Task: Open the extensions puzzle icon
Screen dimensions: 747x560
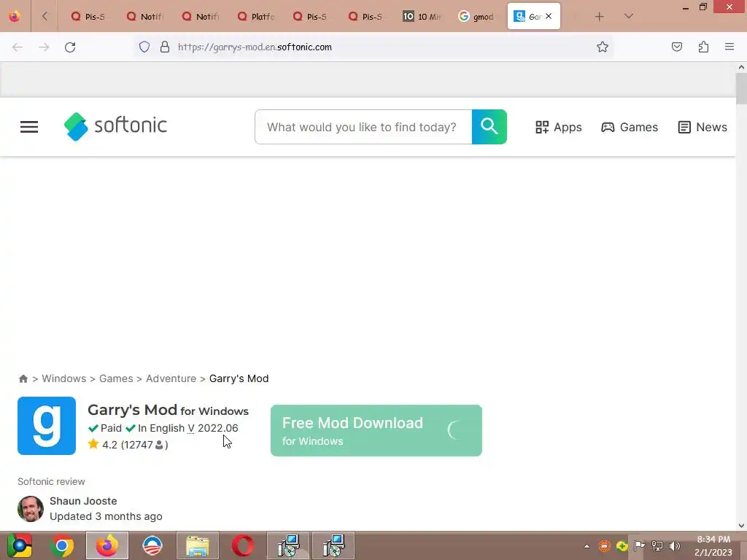Action: tap(704, 47)
